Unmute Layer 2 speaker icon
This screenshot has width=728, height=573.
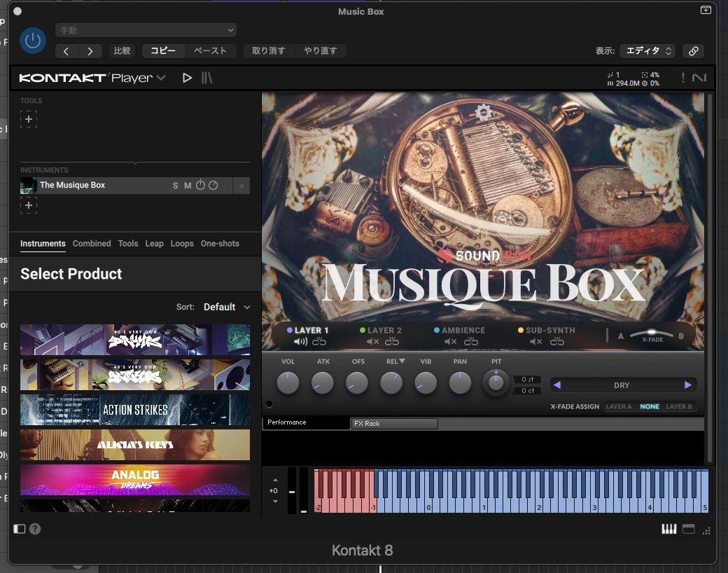pos(373,342)
